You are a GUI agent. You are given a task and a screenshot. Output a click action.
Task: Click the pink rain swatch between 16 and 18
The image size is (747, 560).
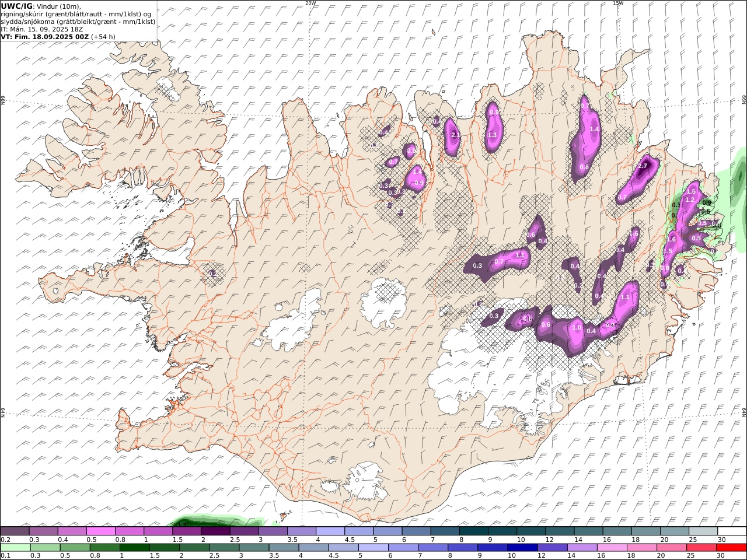point(611,548)
